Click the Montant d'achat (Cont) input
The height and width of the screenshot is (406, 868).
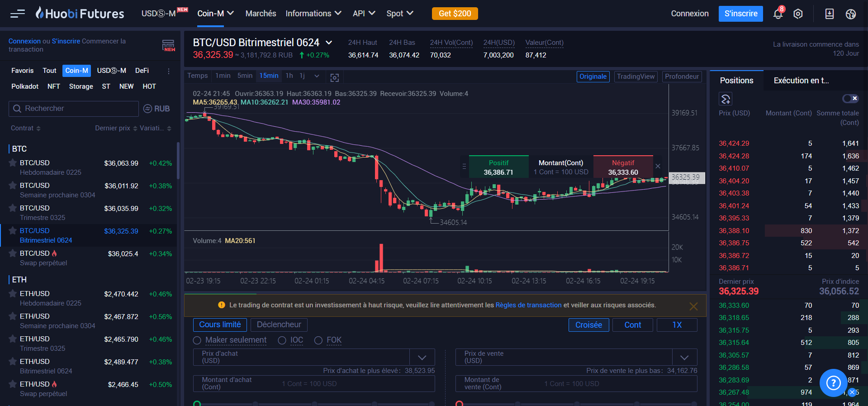tap(314, 383)
